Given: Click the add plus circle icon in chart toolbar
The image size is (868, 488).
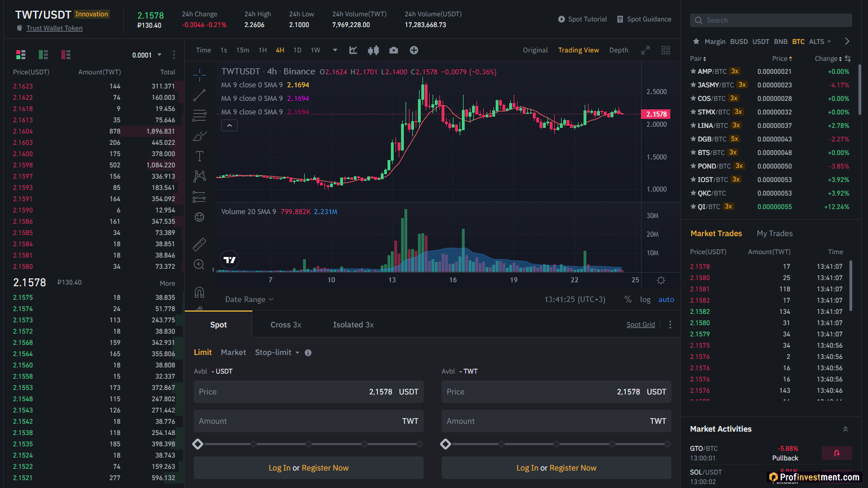Looking at the screenshot, I should pos(414,50).
